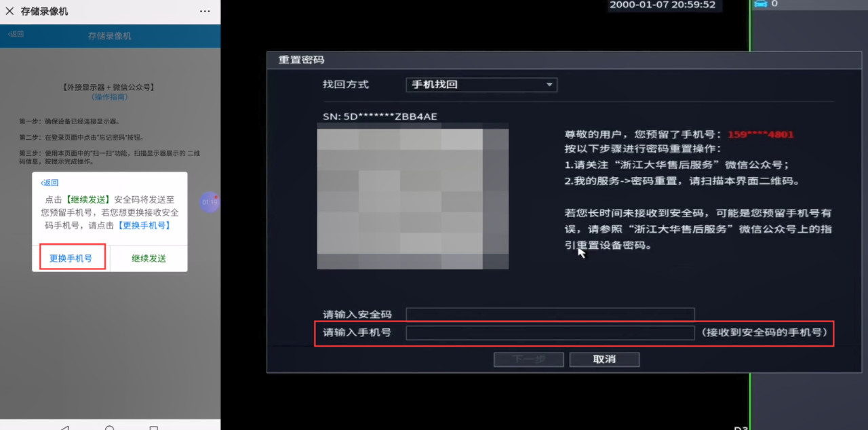Click 返回 inside the white popup
This screenshot has width=868, height=430.
[49, 182]
